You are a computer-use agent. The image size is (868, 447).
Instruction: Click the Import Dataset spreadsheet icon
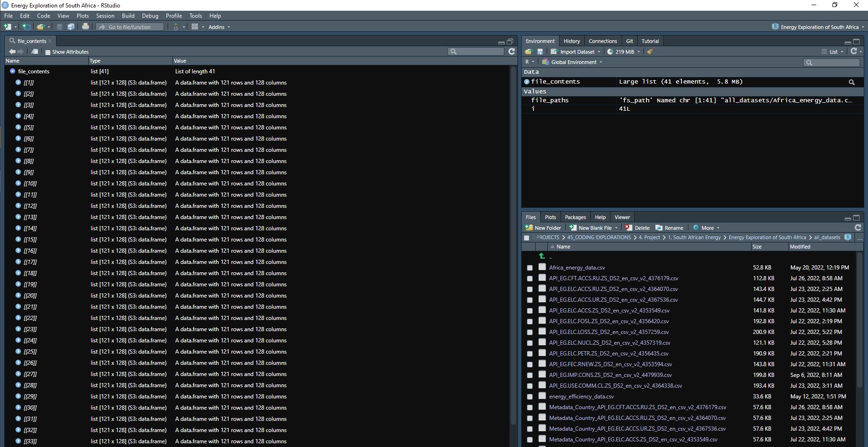click(554, 51)
